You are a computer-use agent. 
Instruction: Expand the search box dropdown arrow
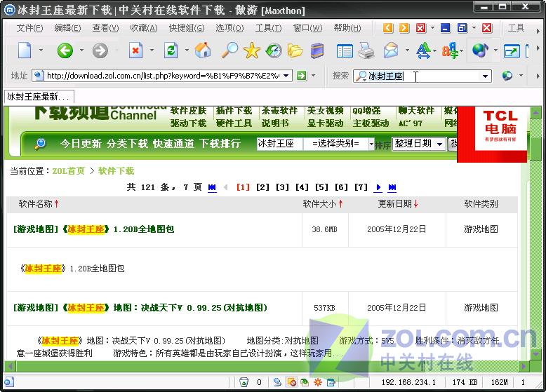coord(485,76)
